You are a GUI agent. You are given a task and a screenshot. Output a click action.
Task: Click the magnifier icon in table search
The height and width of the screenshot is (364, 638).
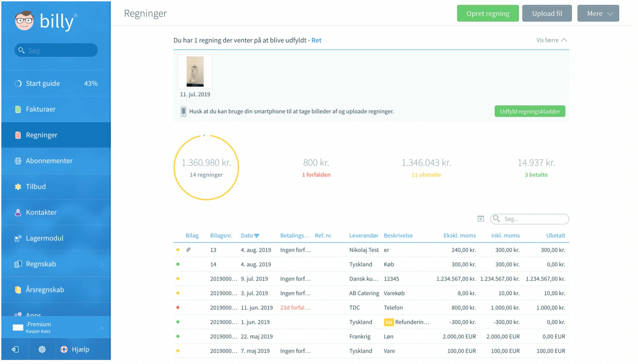tap(496, 219)
